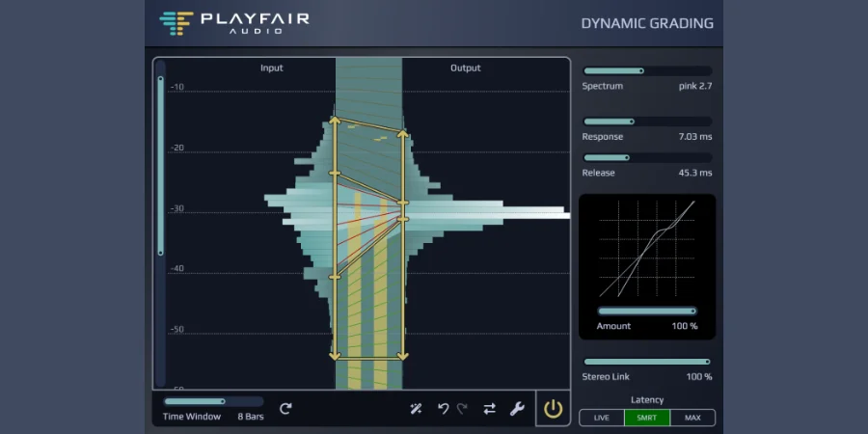Viewport: 868px width, 434px height.
Task: Click the Response time slider
Action: click(x=647, y=122)
